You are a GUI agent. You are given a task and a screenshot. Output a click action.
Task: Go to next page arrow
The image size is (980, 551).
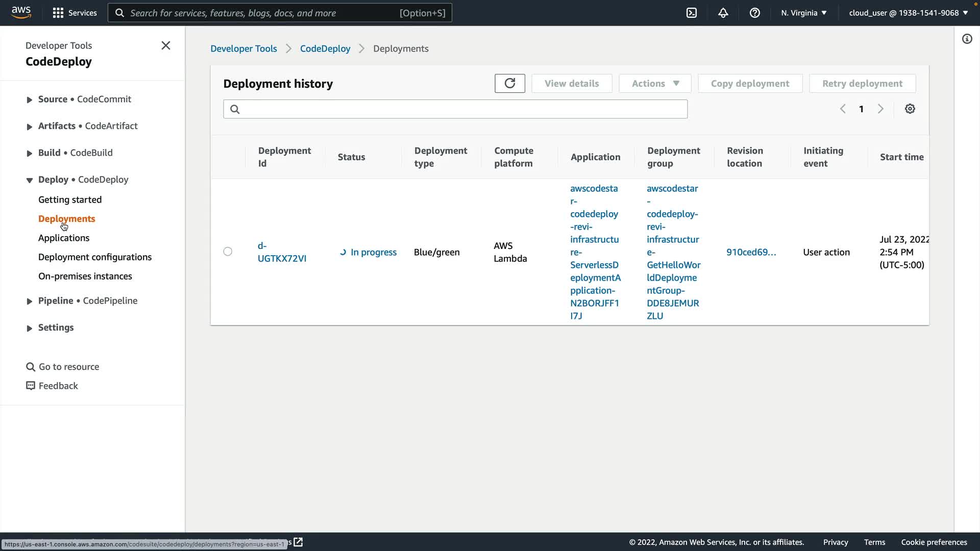880,109
